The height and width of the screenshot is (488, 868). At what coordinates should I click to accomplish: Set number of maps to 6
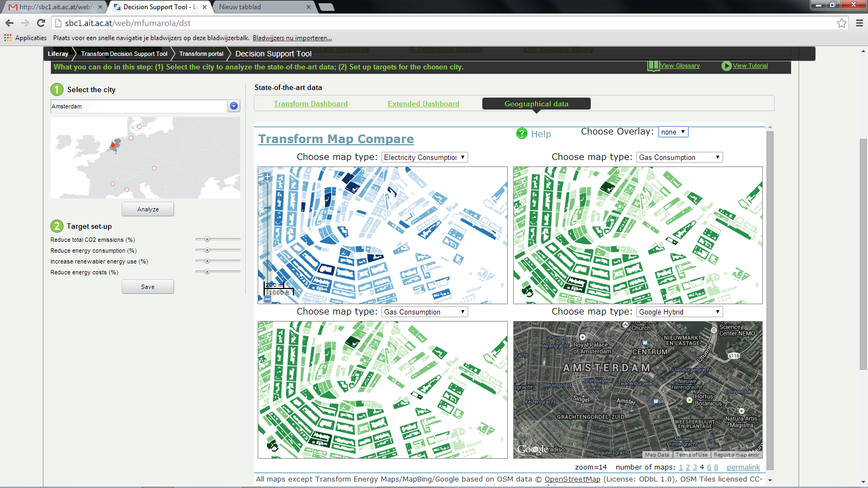[709, 467]
